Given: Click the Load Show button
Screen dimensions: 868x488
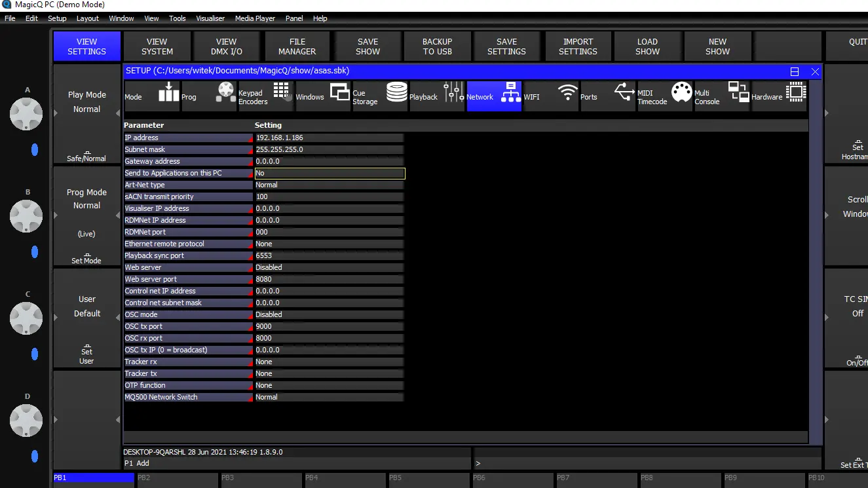Looking at the screenshot, I should pos(647,47).
